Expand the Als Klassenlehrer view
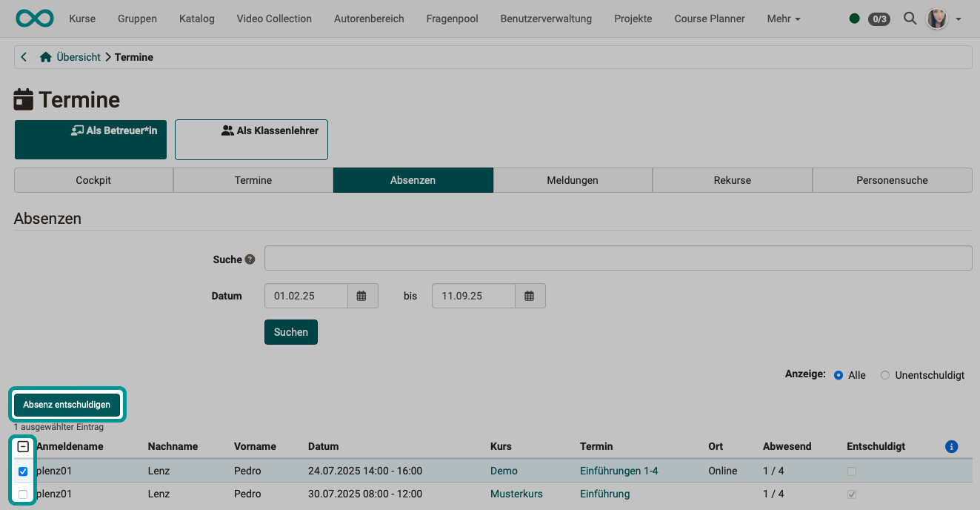The height and width of the screenshot is (510, 980). coord(251,139)
